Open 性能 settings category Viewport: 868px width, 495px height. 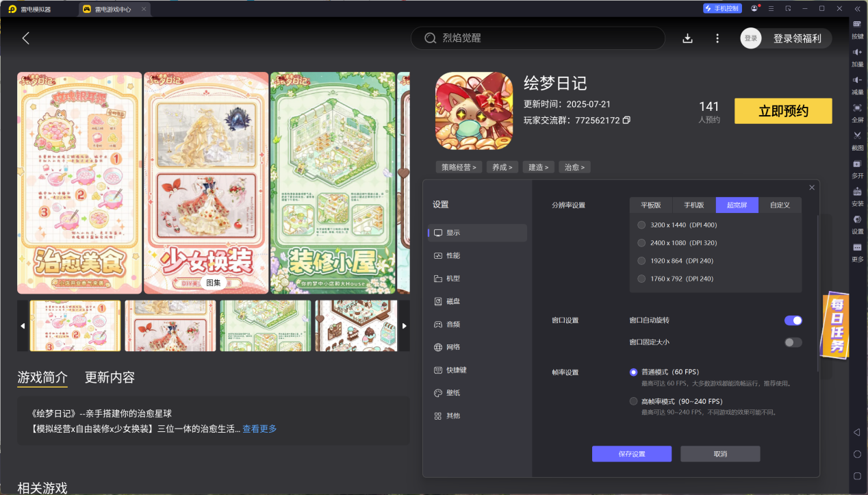[478, 255]
